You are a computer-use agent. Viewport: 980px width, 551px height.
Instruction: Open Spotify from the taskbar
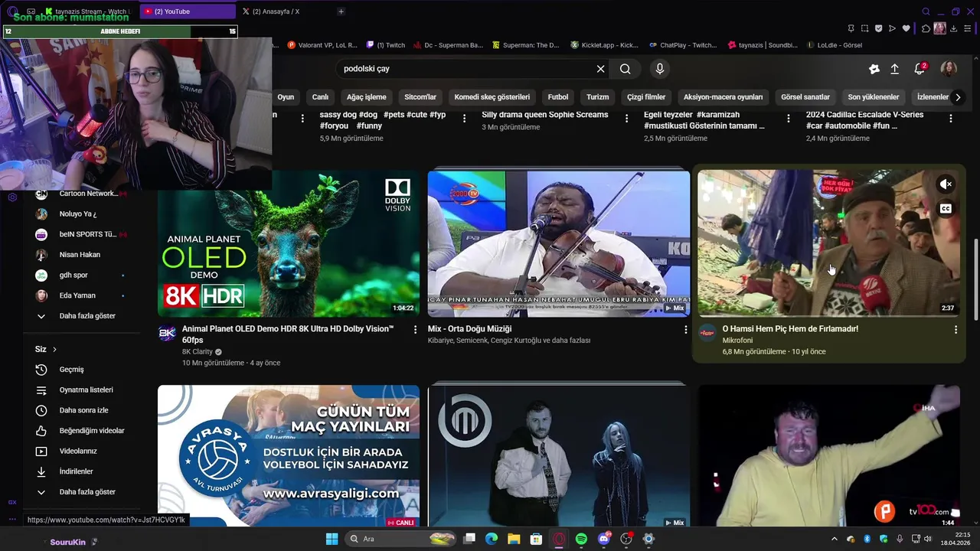click(581, 539)
